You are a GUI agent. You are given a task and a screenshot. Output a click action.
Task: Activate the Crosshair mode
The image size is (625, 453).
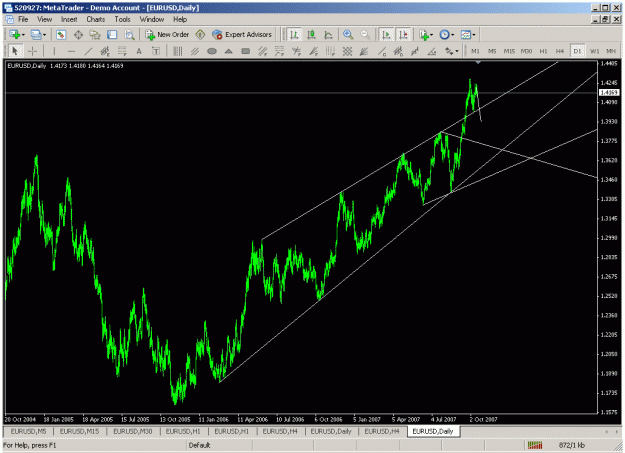[x=32, y=51]
